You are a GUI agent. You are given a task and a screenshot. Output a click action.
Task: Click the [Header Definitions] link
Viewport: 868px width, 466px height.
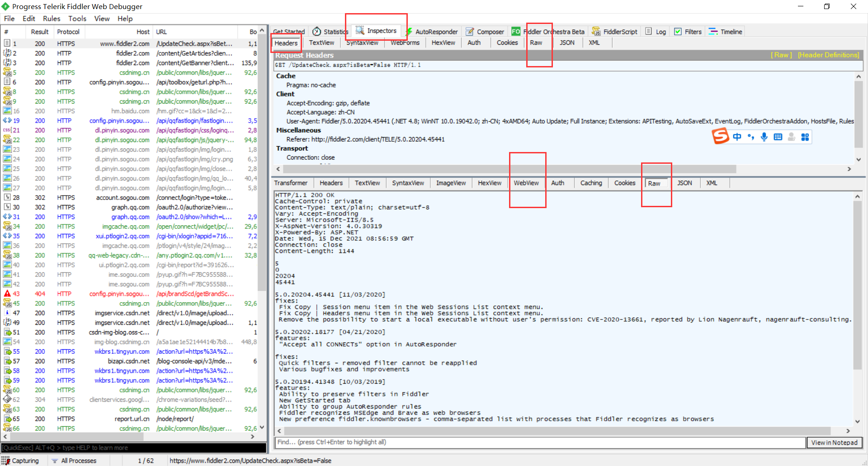[828, 55]
